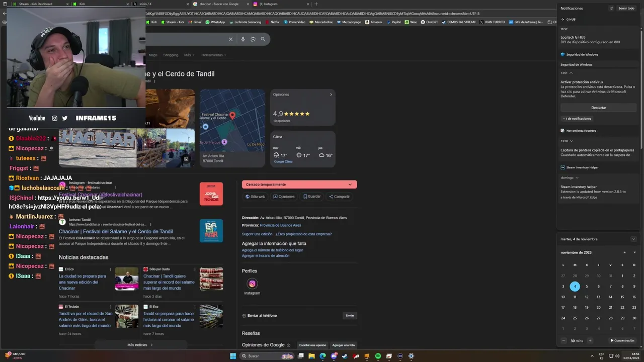Open Wise bookmark
Viewport: 644px width, 362px height.
(411, 22)
